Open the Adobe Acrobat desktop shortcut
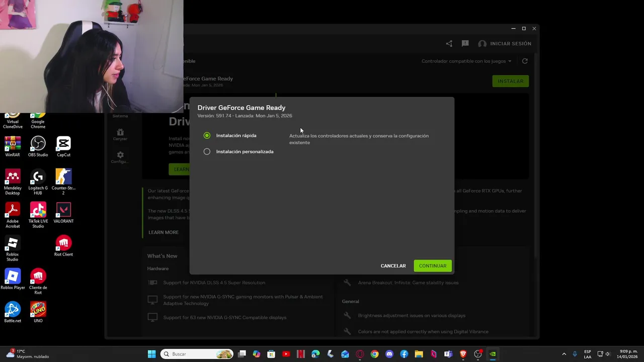Image resolution: width=644 pixels, height=362 pixels. point(13,216)
